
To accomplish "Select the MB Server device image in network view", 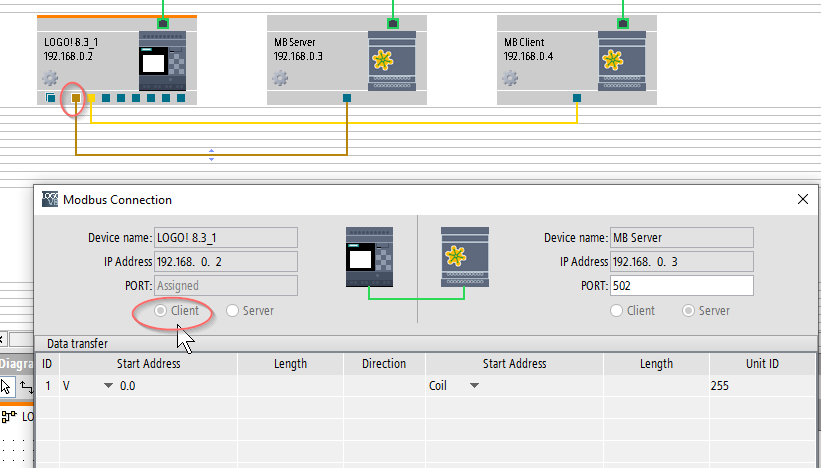I will point(392,61).
